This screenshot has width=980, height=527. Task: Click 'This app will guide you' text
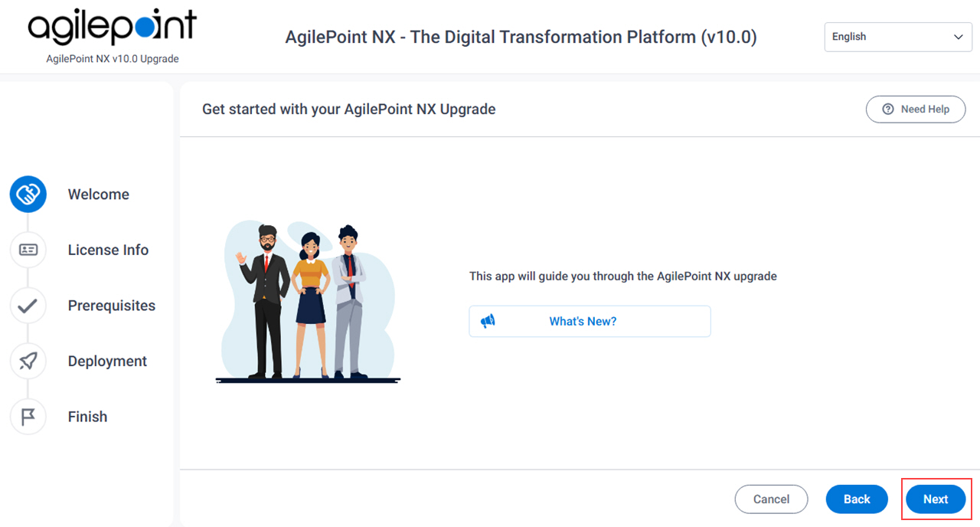pos(623,276)
